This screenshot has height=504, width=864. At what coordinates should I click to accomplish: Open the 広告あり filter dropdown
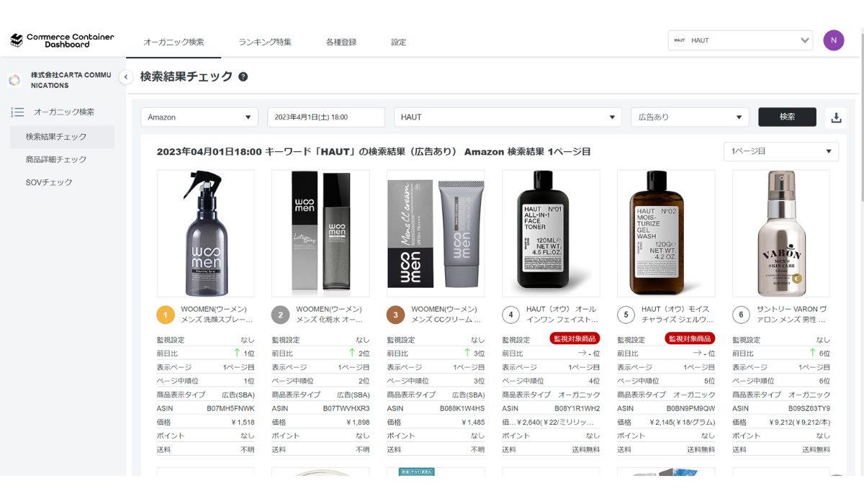coord(690,117)
